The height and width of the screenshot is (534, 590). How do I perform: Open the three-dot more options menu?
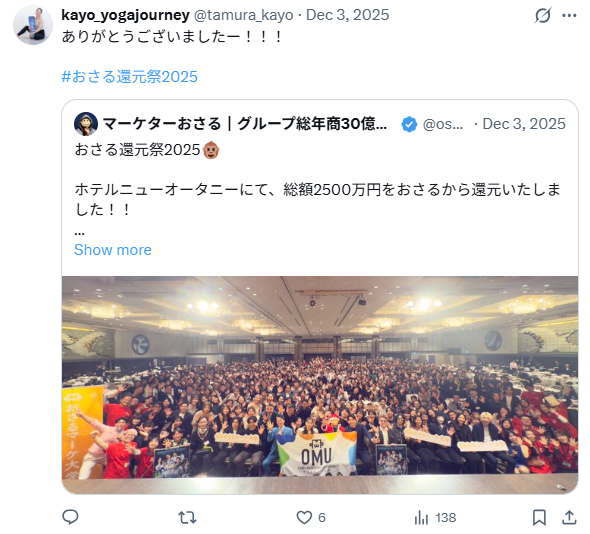(569, 15)
